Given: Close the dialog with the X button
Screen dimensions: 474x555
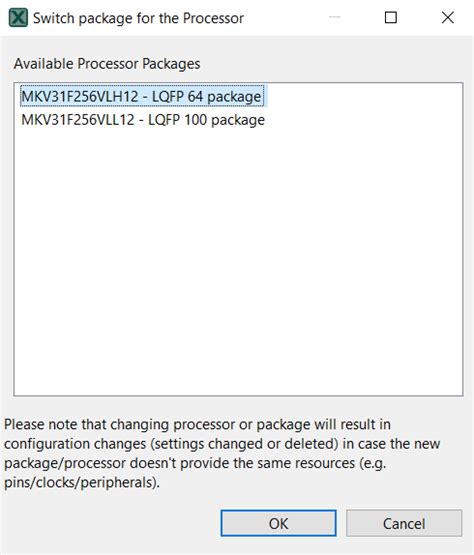Looking at the screenshot, I should (x=447, y=17).
